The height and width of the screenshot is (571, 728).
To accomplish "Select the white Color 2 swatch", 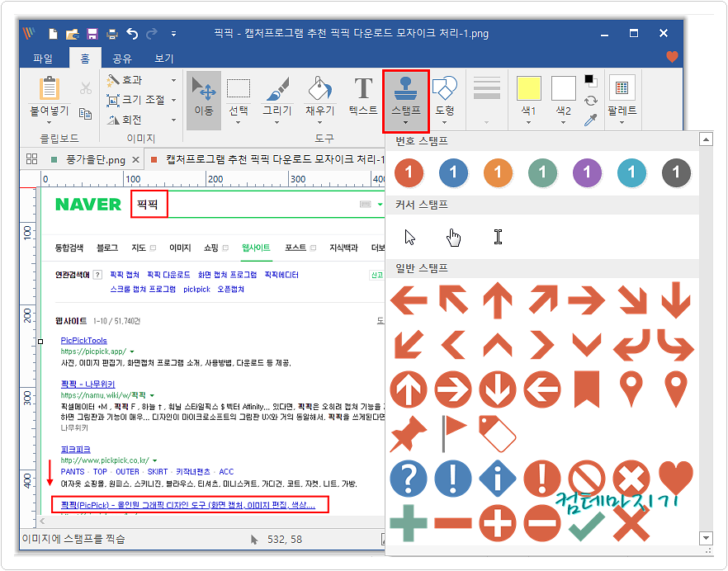I will pos(563,88).
